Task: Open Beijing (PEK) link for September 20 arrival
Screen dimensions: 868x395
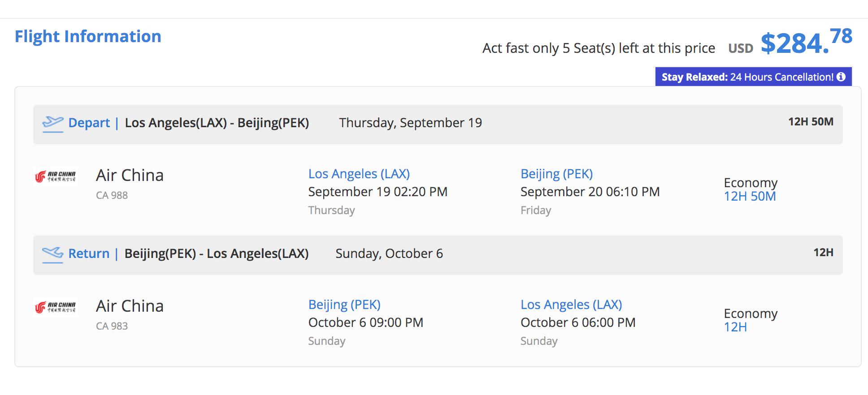Action: pyautogui.click(x=556, y=174)
